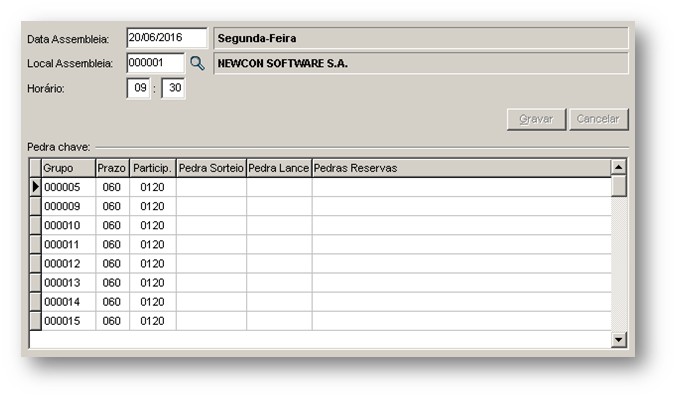Click the Pedra Lance cell of group 000014
The image size is (677, 399).
pos(279,302)
